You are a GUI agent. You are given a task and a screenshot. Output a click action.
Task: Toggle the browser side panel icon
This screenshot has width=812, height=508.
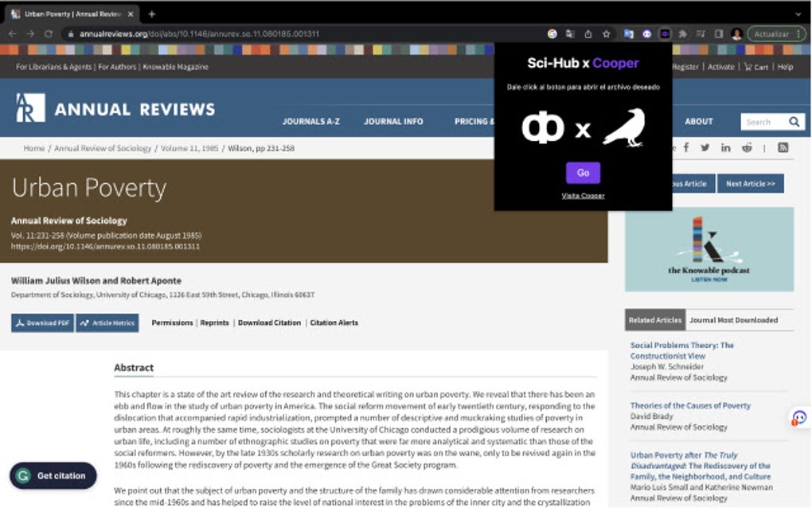(719, 33)
